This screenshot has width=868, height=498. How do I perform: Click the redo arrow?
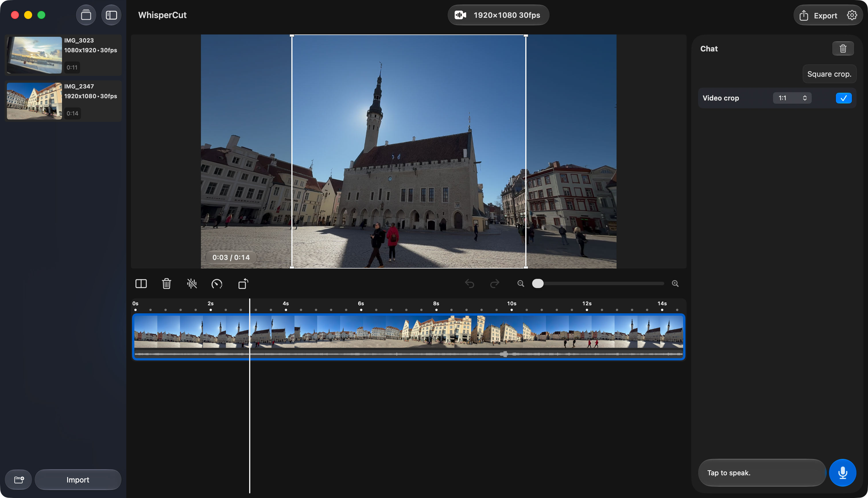point(495,283)
